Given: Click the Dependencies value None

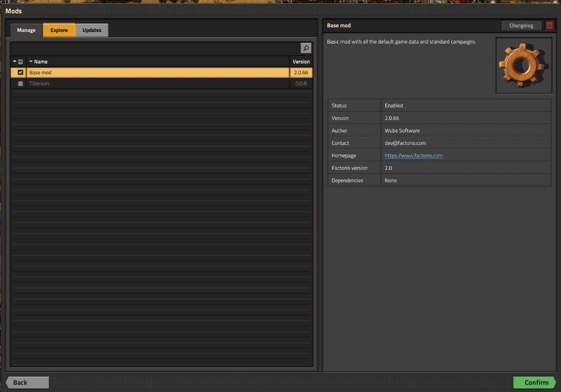Looking at the screenshot, I should click(391, 180).
